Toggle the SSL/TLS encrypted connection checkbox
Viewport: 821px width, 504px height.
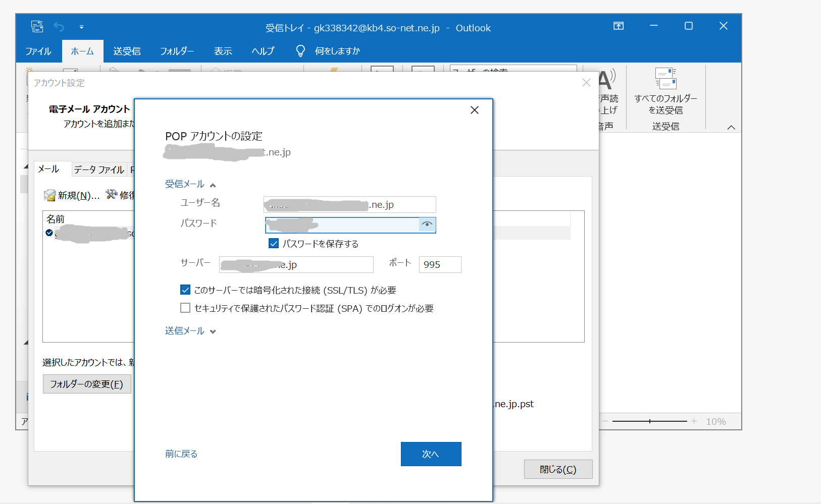(185, 290)
